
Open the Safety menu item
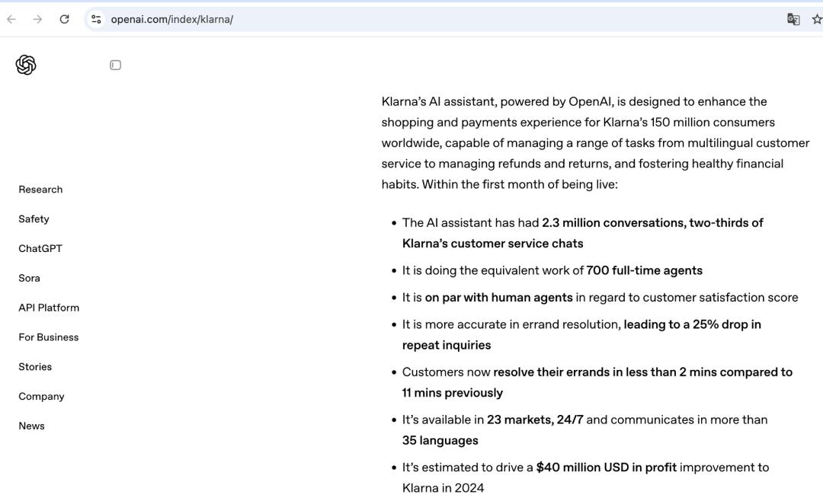(x=34, y=219)
